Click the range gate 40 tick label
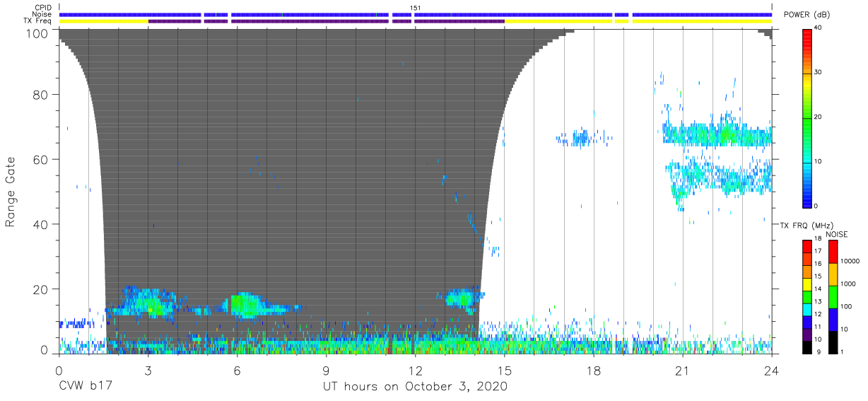The width and height of the screenshot is (868, 401). click(x=40, y=224)
